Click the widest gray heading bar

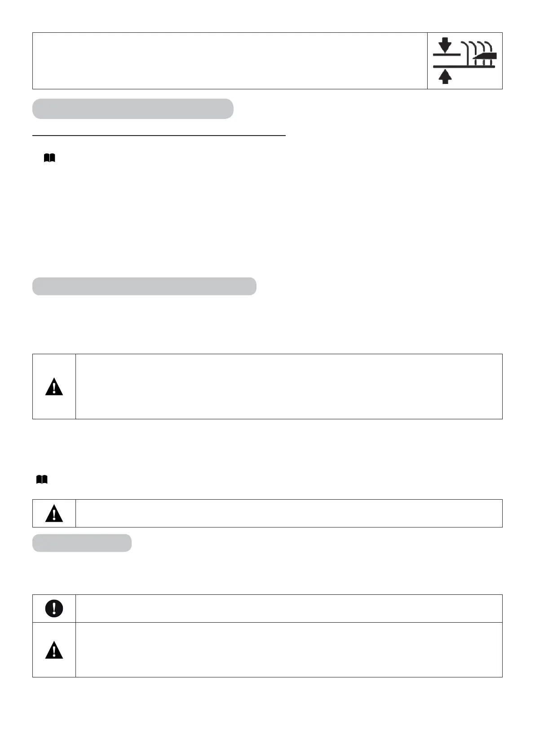(144, 286)
